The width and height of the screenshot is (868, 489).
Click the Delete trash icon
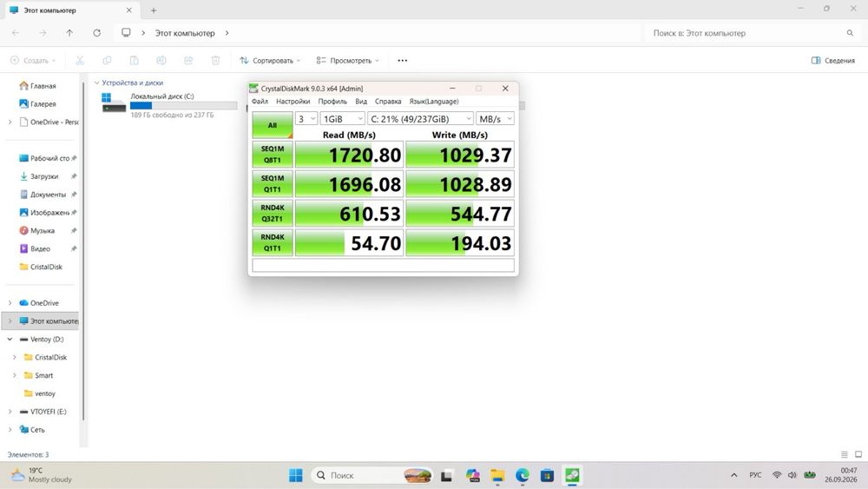click(x=215, y=60)
